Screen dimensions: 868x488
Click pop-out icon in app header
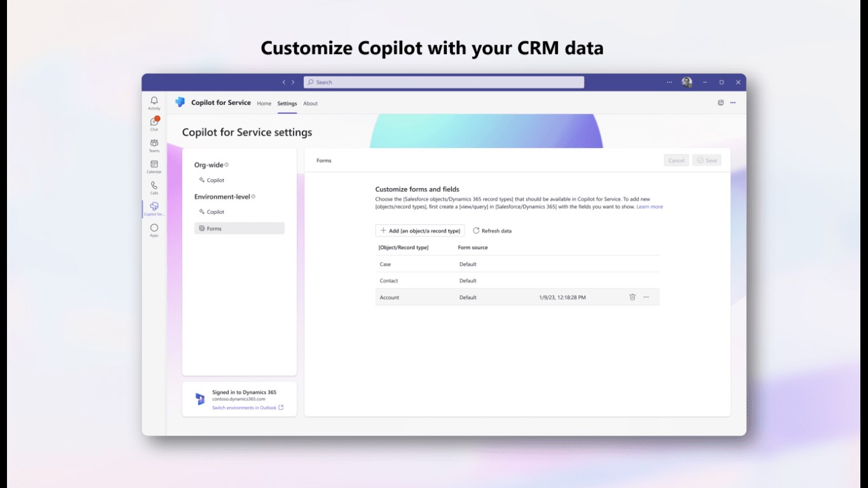[721, 102]
